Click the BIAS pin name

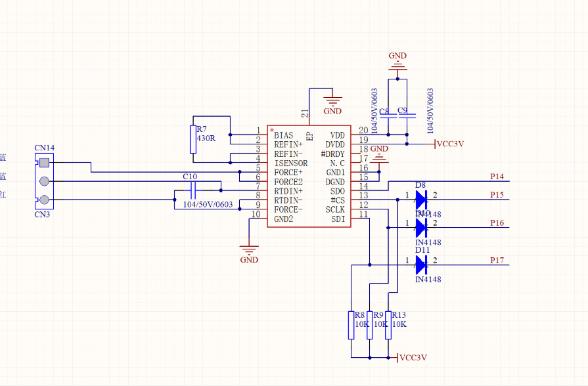coord(284,135)
